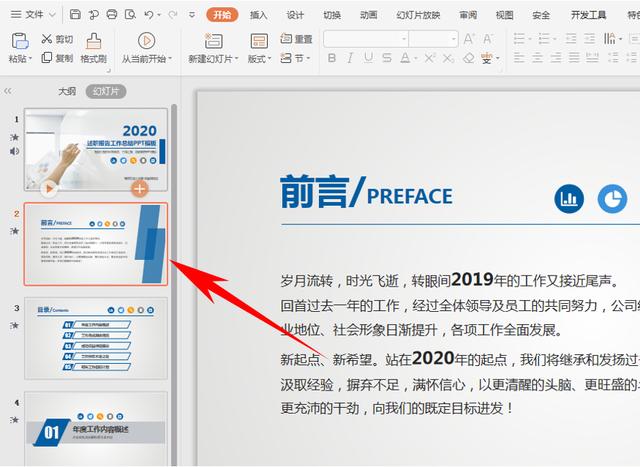Image resolution: width=640 pixels, height=467 pixels.
Task: Open the 插入 ribbon tab
Action: click(x=258, y=15)
